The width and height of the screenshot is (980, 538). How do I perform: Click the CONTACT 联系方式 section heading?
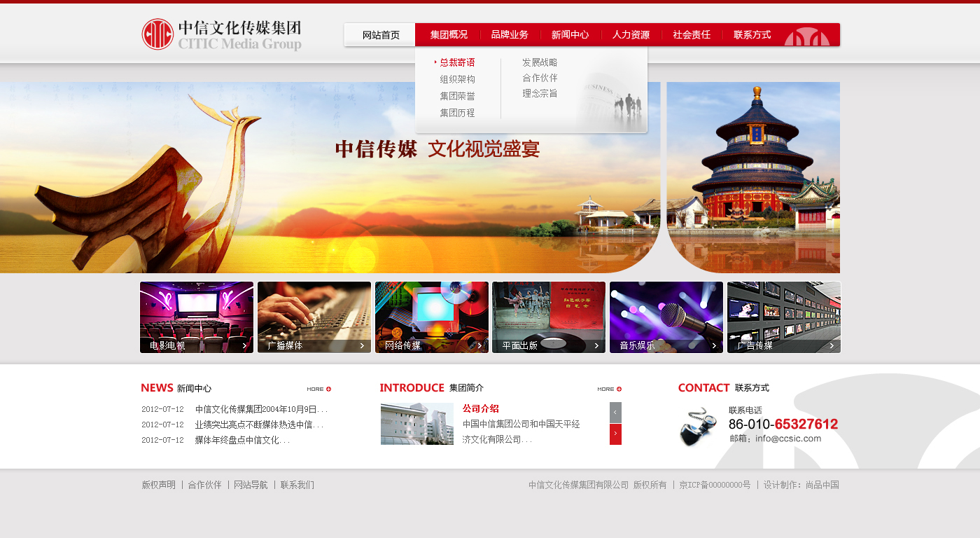pyautogui.click(x=724, y=388)
